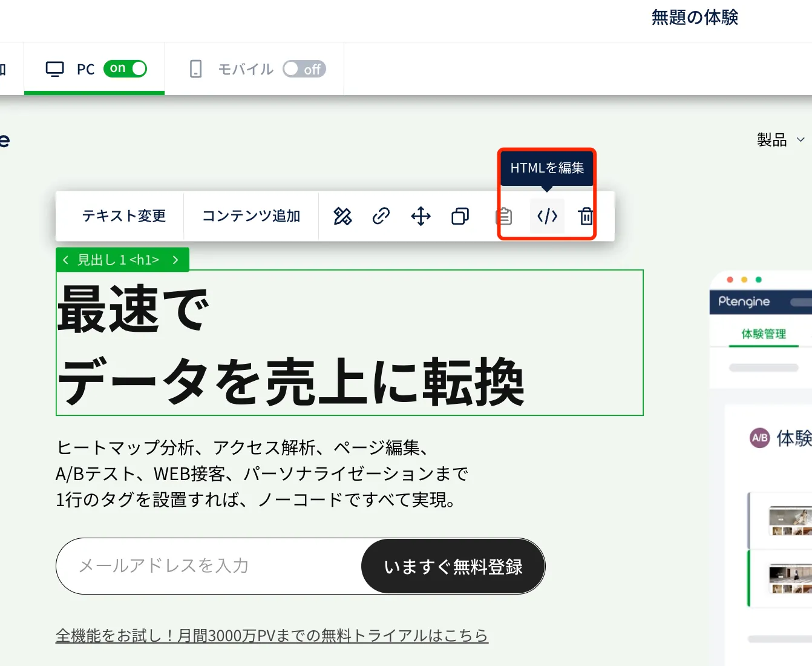This screenshot has width=812, height=666.
Task: Click the edit style pencil-ruler icon
Action: click(342, 216)
